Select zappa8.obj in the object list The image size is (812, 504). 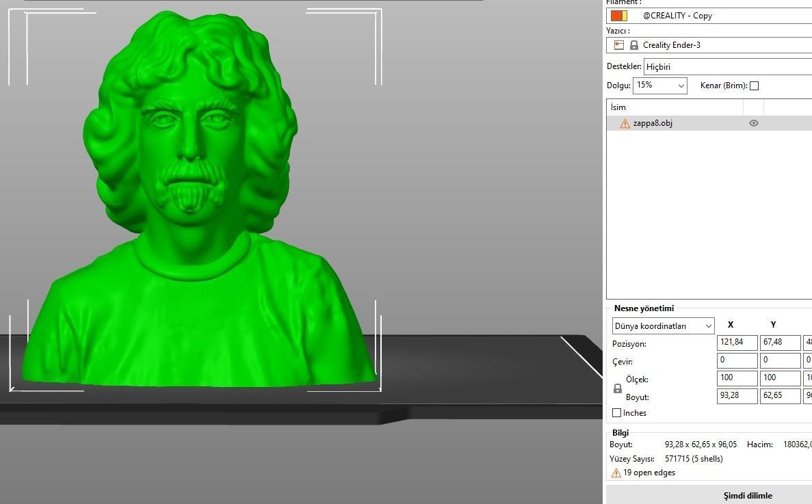click(709, 123)
